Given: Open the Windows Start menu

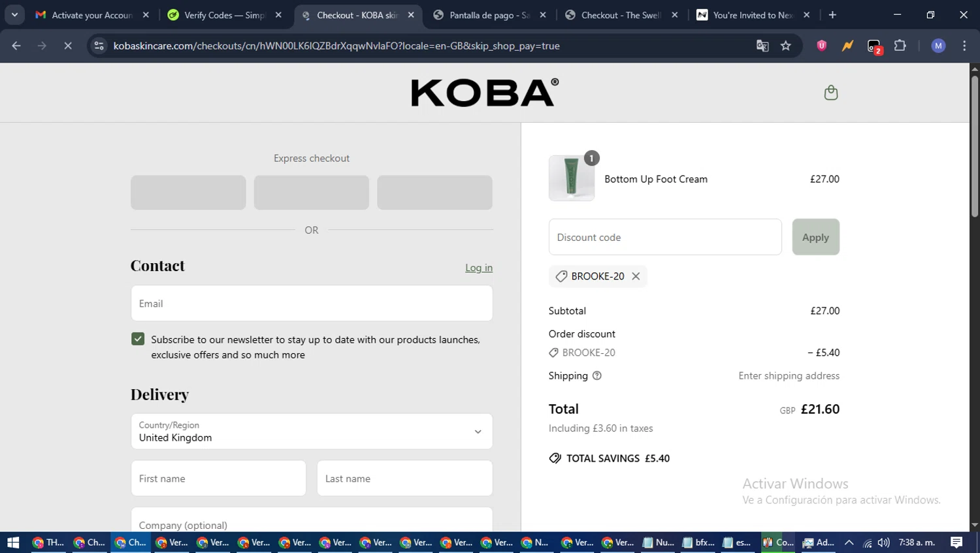Looking at the screenshot, I should (13, 543).
